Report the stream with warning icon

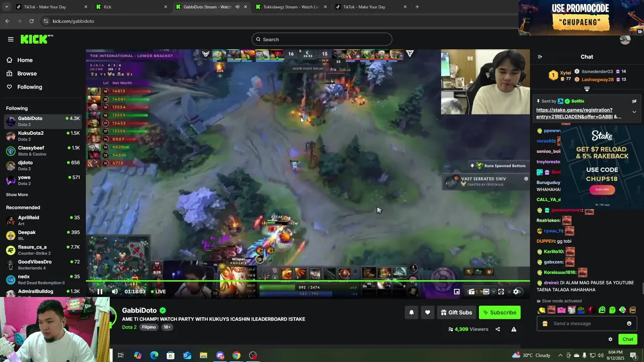514,329
